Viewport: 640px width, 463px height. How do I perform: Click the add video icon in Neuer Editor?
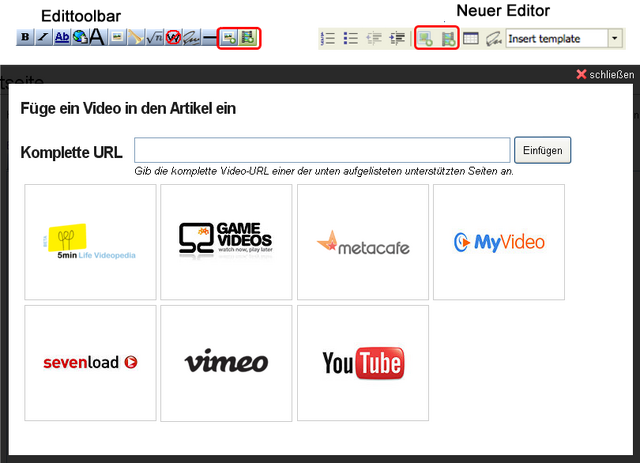click(448, 39)
